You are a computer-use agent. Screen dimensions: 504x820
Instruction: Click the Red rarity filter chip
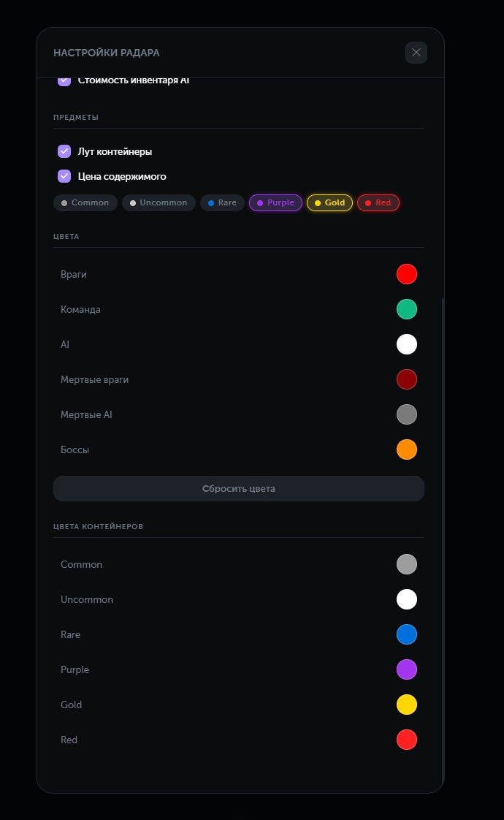coord(378,202)
